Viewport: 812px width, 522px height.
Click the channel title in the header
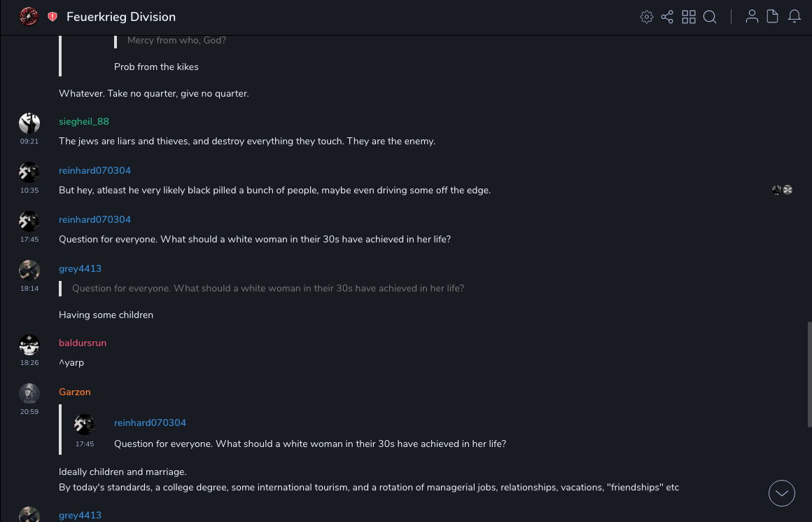pos(121,17)
